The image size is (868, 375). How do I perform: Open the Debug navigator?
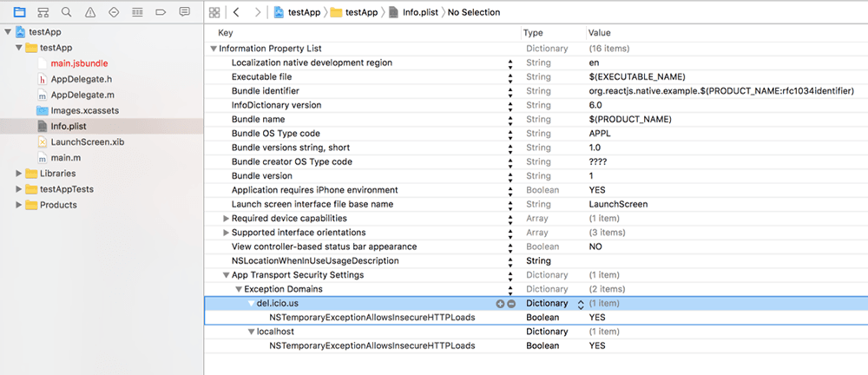pos(137,12)
